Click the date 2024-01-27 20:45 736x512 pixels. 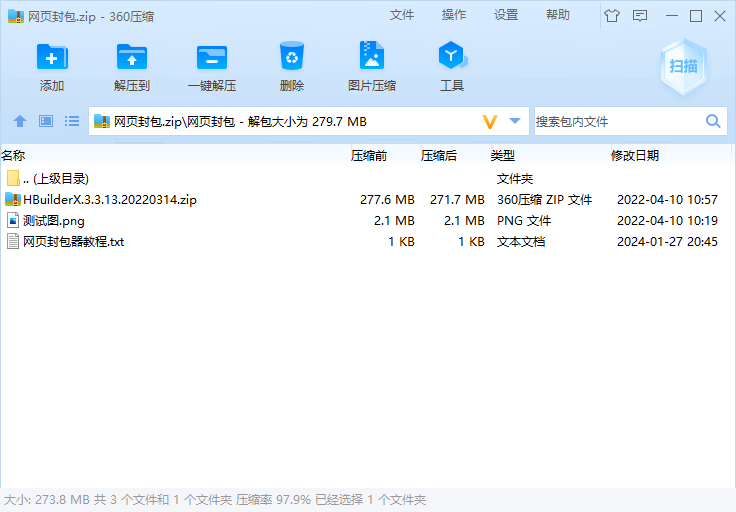[x=667, y=242]
